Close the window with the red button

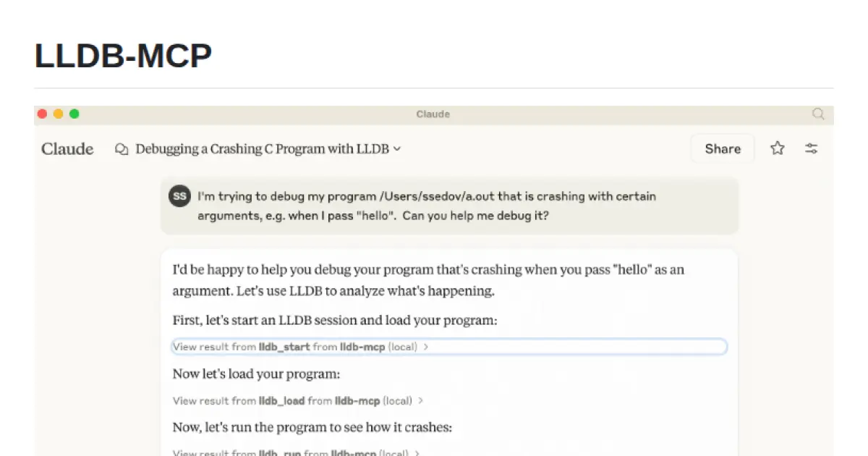42,114
